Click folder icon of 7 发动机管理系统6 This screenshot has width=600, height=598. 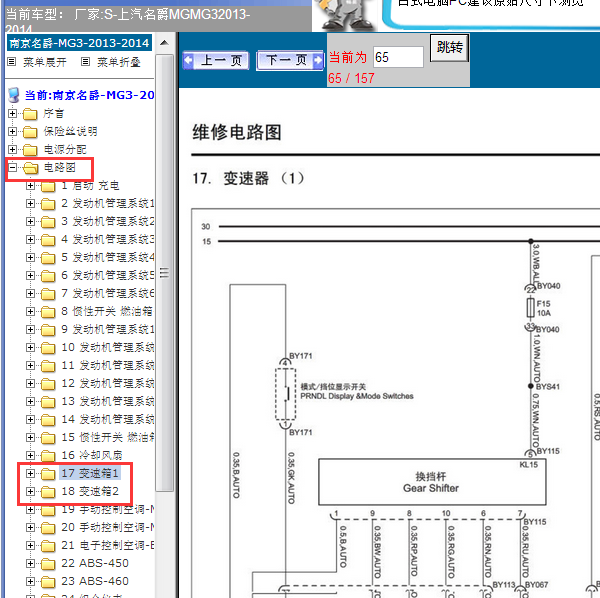[48, 294]
